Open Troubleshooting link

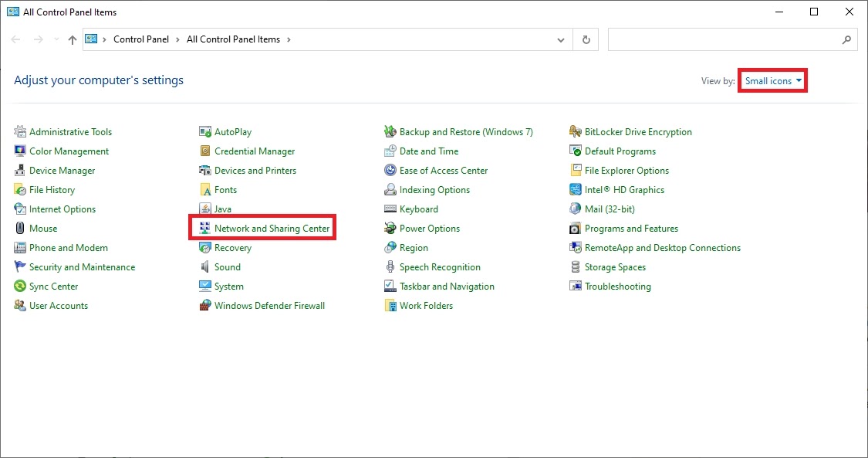point(618,287)
